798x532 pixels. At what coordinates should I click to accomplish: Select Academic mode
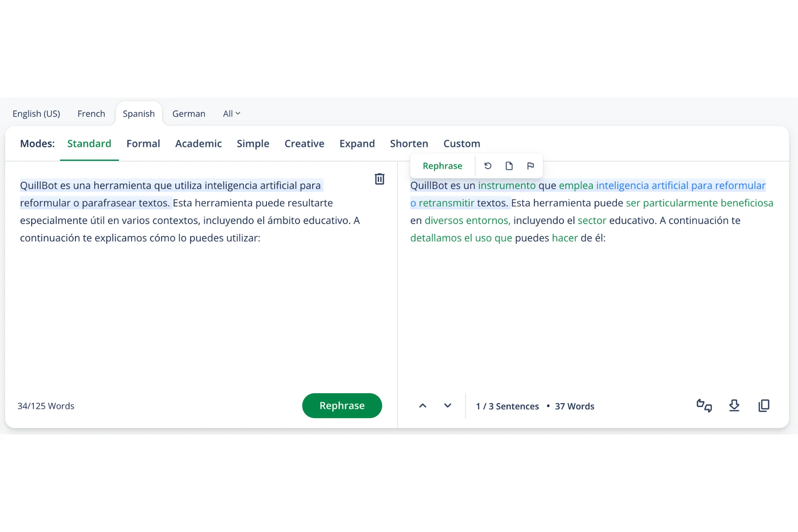(198, 143)
